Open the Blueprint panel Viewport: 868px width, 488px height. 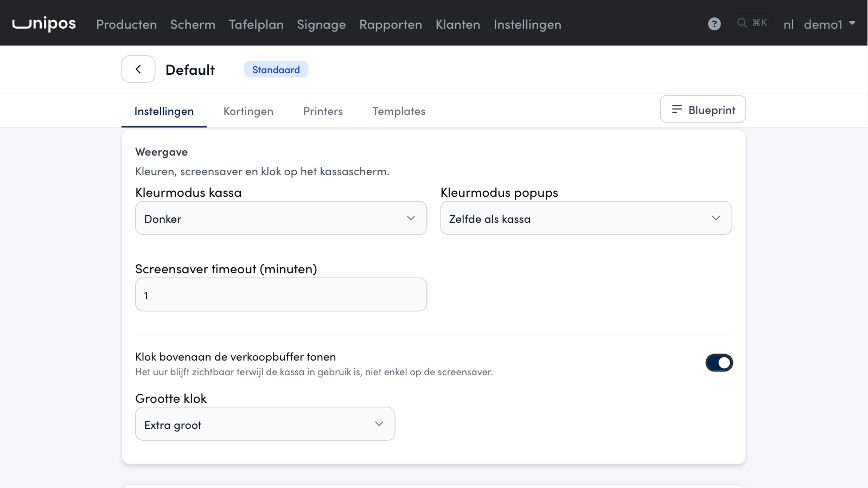click(703, 110)
